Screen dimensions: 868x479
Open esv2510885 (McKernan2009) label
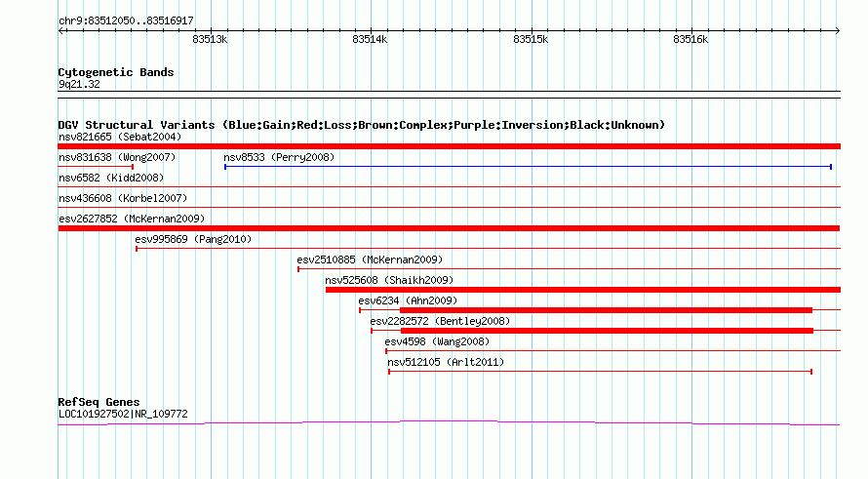370,259
